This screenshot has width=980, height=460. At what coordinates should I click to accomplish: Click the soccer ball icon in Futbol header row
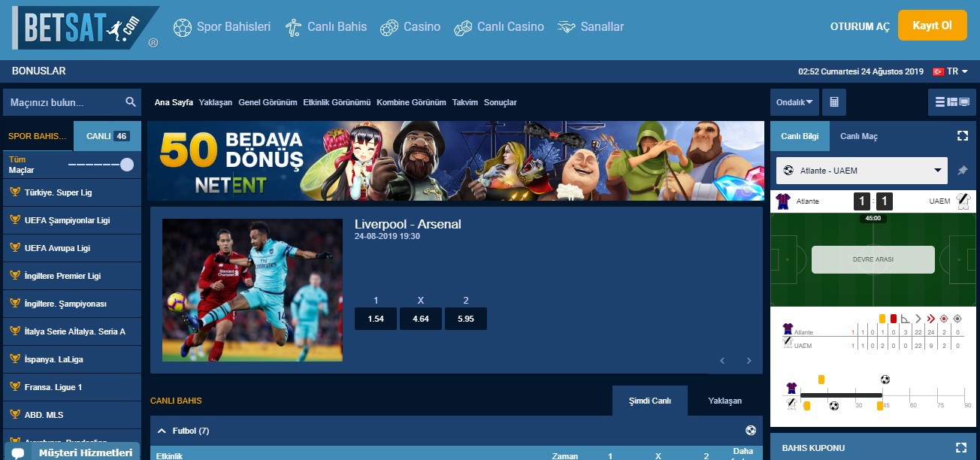pos(750,431)
